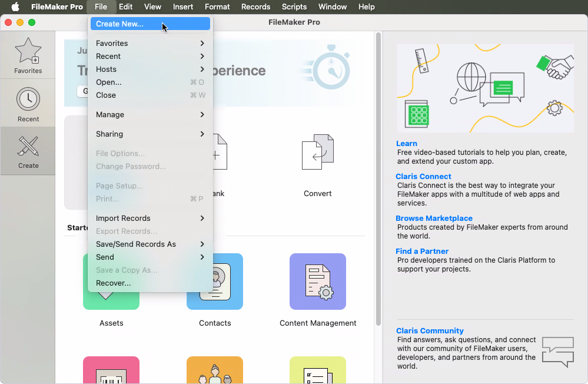Open the Content Management template icon
588x384 pixels.
(318, 282)
